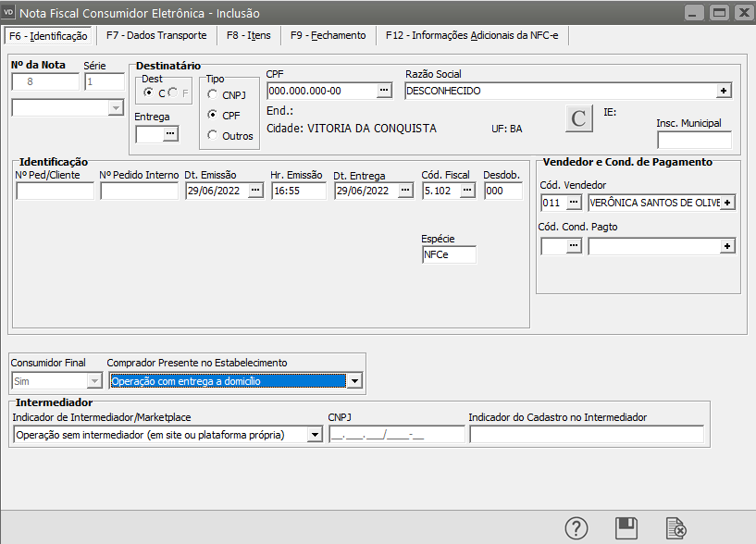Click the save floppy disk icon
This screenshot has height=544, width=756.
[x=626, y=528]
